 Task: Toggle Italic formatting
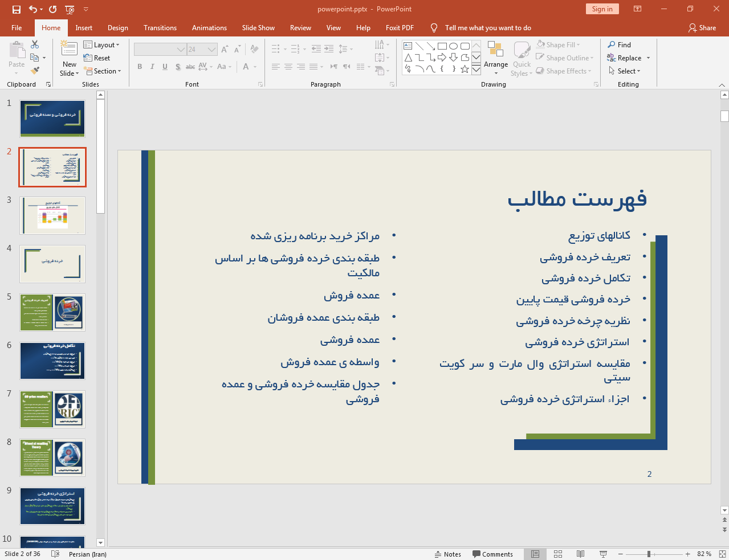pyautogui.click(x=152, y=67)
